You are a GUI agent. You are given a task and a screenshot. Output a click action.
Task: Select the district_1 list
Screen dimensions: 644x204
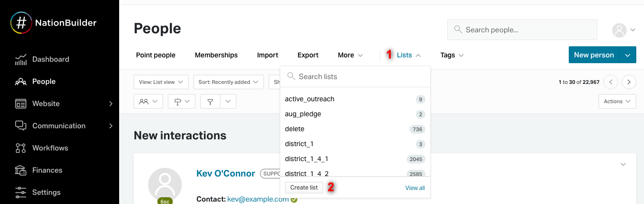[x=299, y=144]
